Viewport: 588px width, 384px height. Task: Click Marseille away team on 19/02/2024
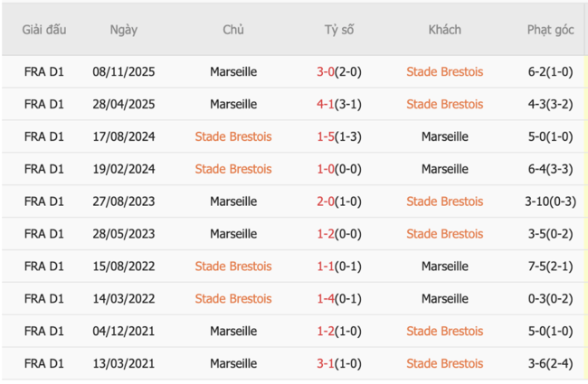click(x=444, y=169)
